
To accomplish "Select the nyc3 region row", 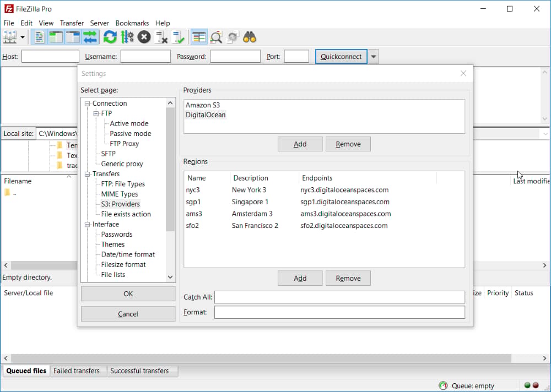I will [x=324, y=190].
